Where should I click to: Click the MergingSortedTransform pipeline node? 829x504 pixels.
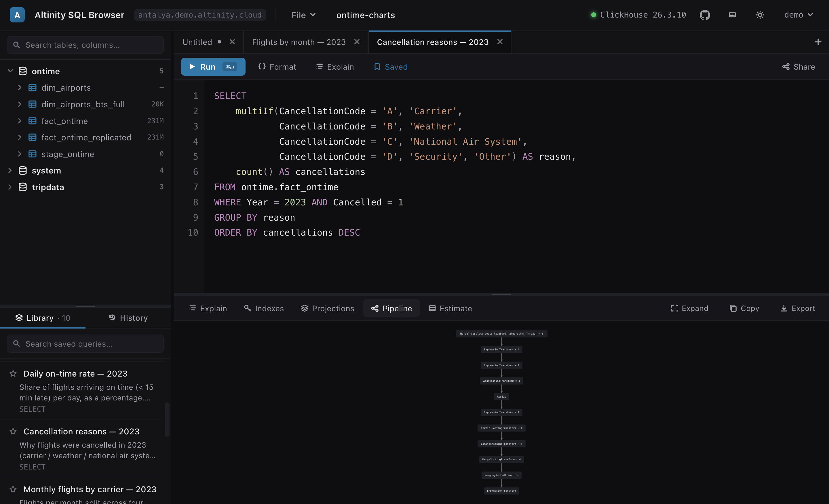point(501,475)
